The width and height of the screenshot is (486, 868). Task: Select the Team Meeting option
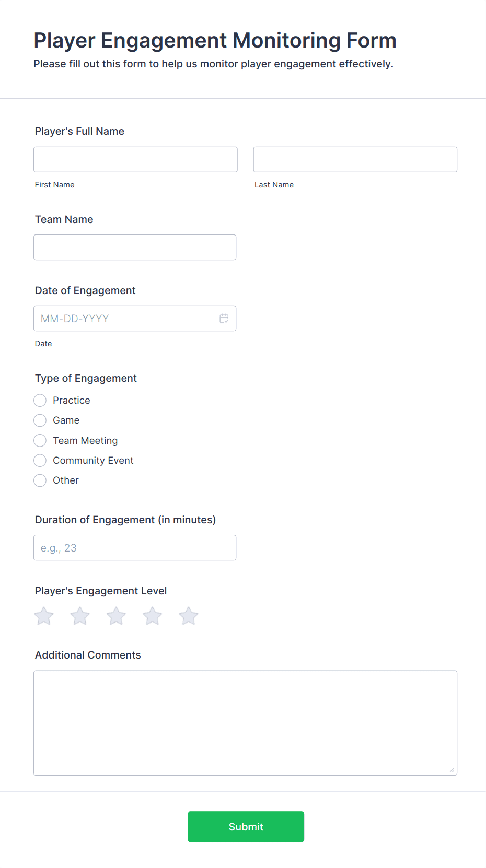click(x=40, y=441)
